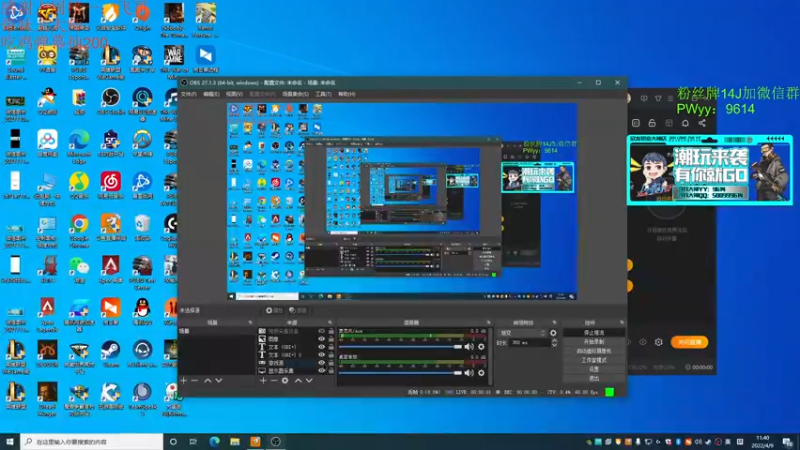Remove the selected scene with the minus icon
Screen dimensions: 800x450
pyautogui.click(x=194, y=381)
